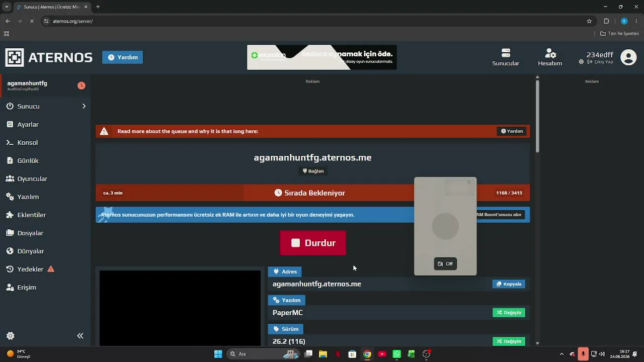Click the Sırada Bekleniyor status bar
The image size is (644, 362).
pos(312,193)
